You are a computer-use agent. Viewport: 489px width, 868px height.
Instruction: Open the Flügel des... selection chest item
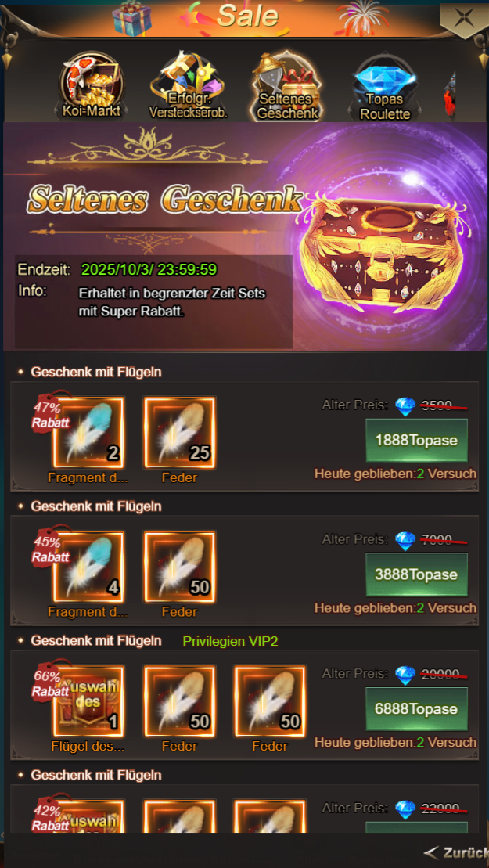(88, 701)
